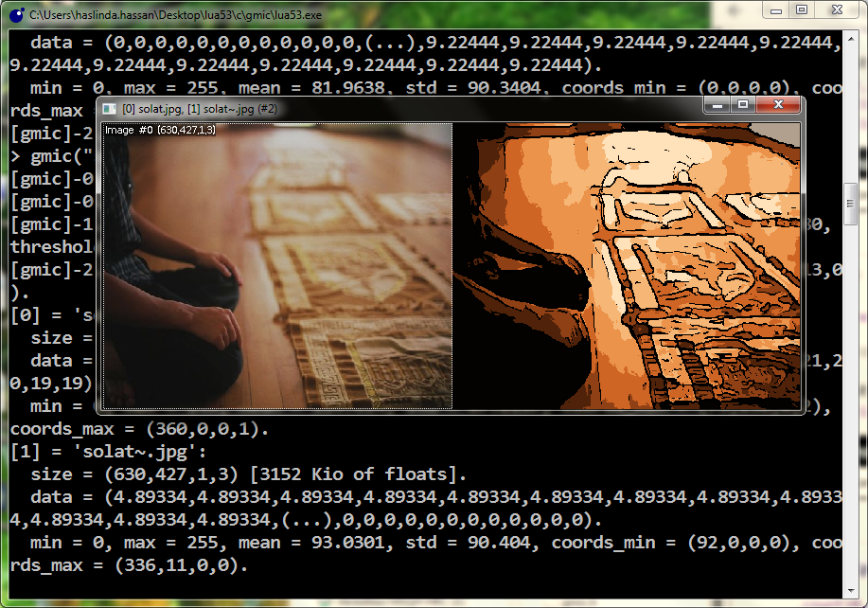Click the 'coords_min = (92,0,0,0)' text
Image resolution: width=868 pixels, height=608 pixels.
pyautogui.click(x=671, y=543)
